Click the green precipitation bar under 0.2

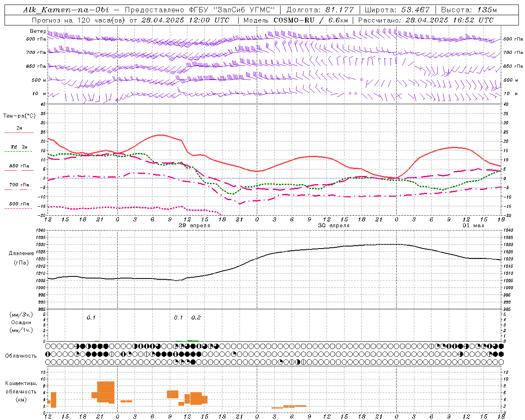[193, 340]
